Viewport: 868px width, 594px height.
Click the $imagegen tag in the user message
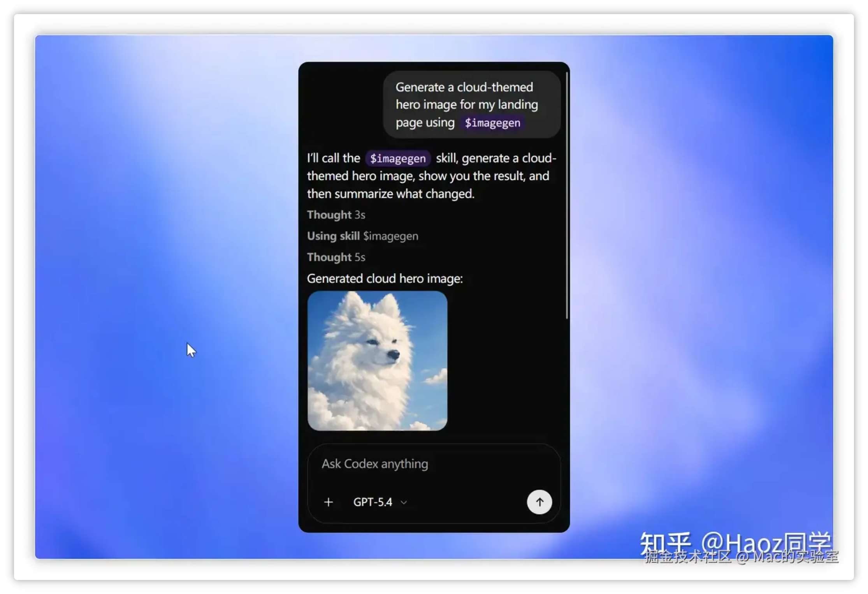pos(492,123)
